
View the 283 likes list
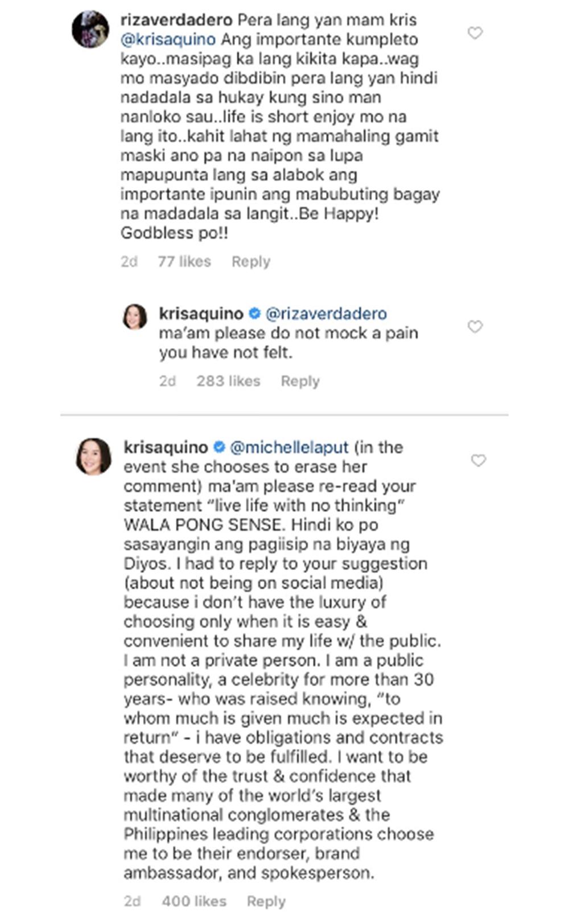click(228, 381)
